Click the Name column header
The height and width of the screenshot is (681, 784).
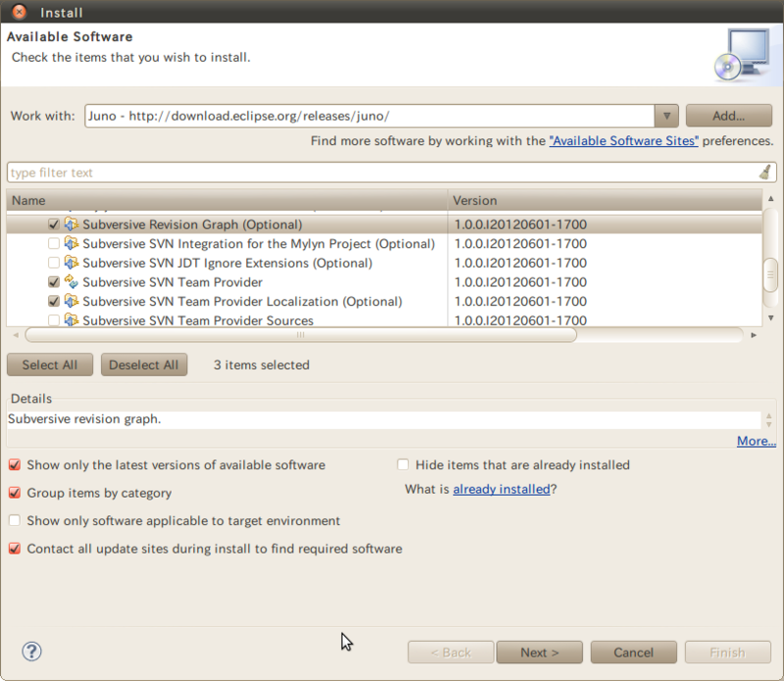pyautogui.click(x=227, y=201)
